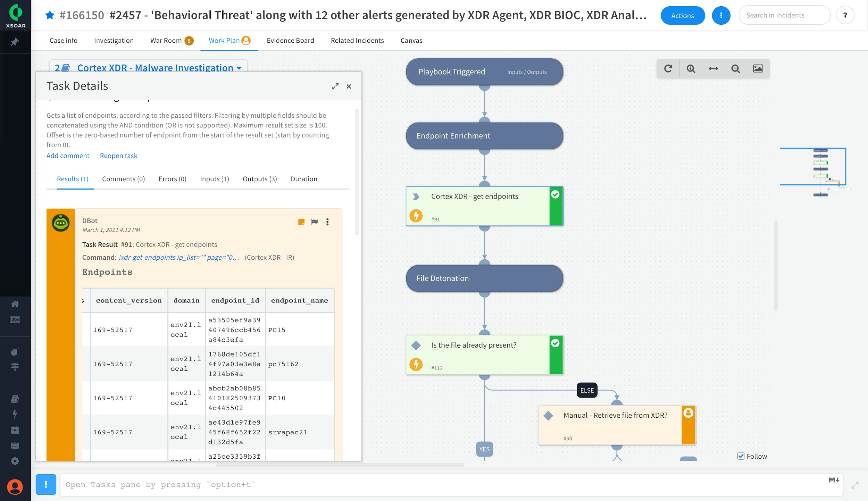The image size is (868, 501).
Task: Select the Playbook Triggered node
Action: pos(484,72)
